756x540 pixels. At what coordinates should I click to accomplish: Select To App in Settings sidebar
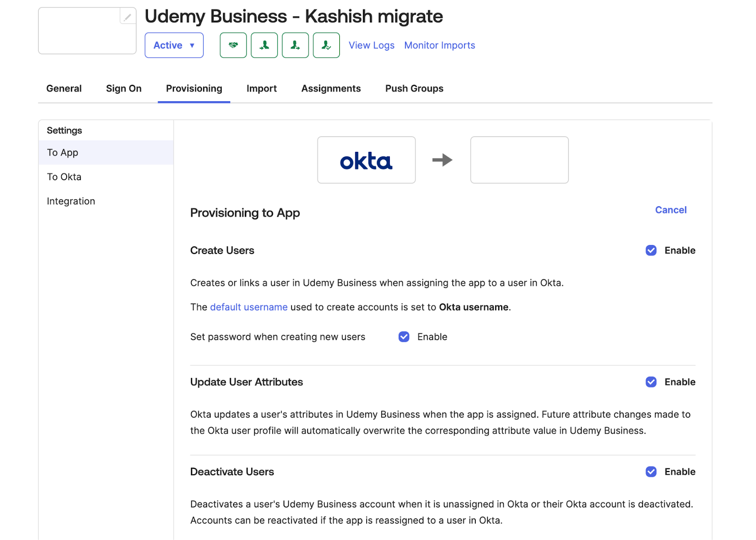coord(106,153)
